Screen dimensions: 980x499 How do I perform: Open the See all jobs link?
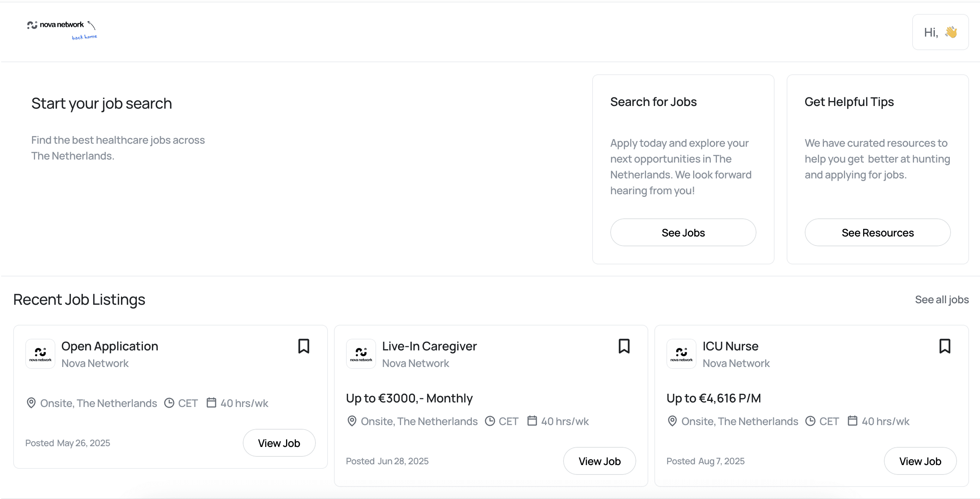pos(942,299)
